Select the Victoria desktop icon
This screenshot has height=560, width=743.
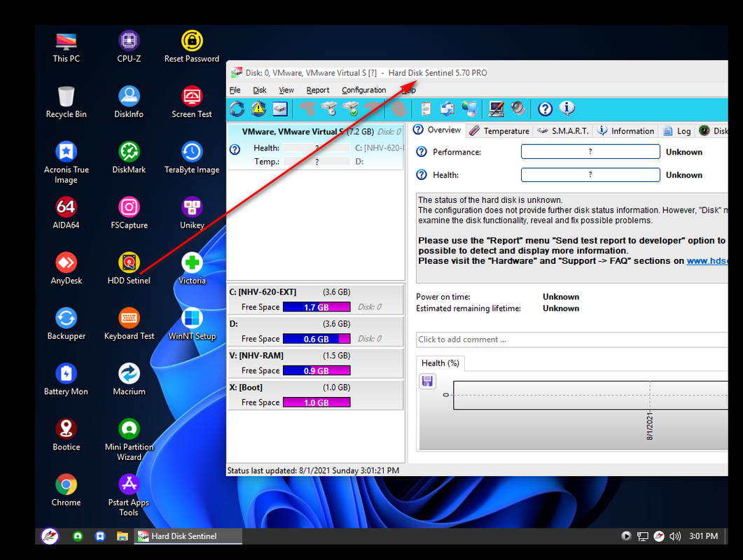pyautogui.click(x=191, y=268)
